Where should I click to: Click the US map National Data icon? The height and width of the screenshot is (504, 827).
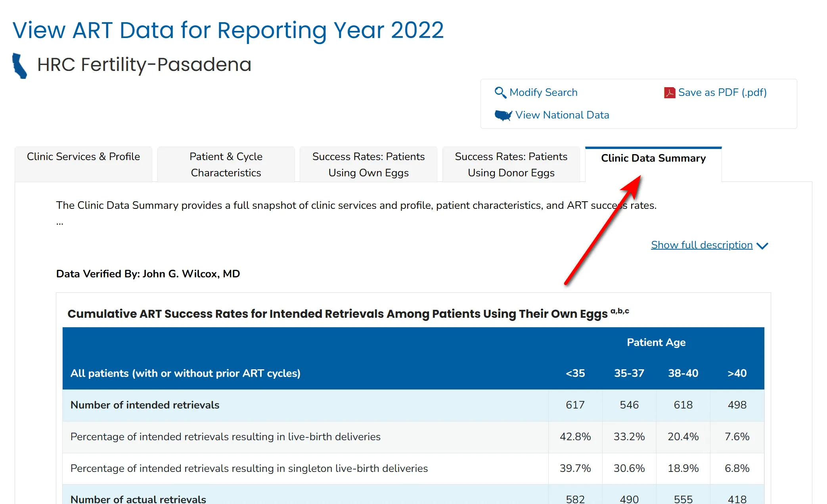coord(503,115)
